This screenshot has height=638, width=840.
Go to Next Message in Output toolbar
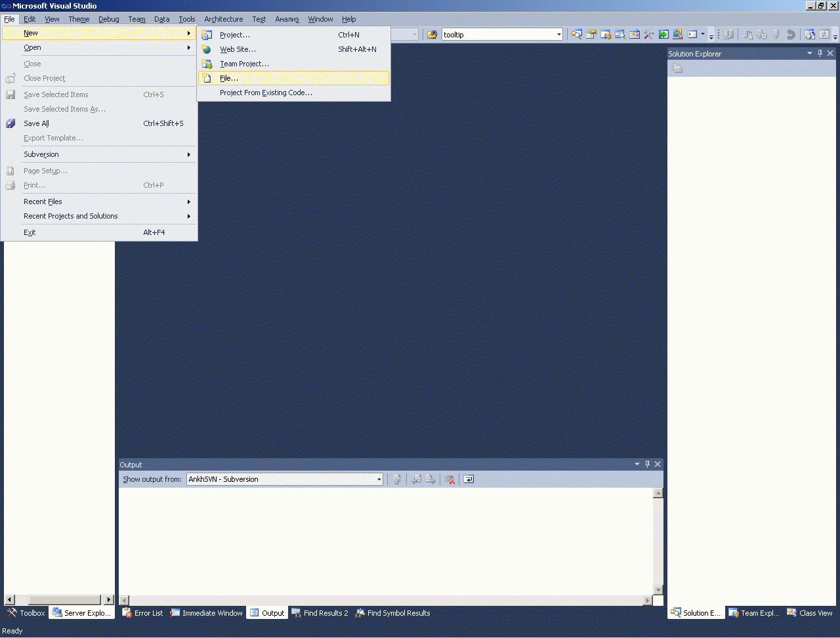[x=430, y=479]
